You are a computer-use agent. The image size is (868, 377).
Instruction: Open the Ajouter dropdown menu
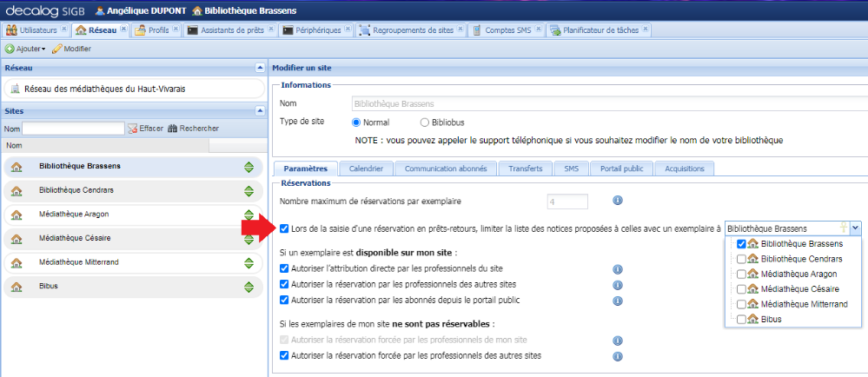point(25,49)
